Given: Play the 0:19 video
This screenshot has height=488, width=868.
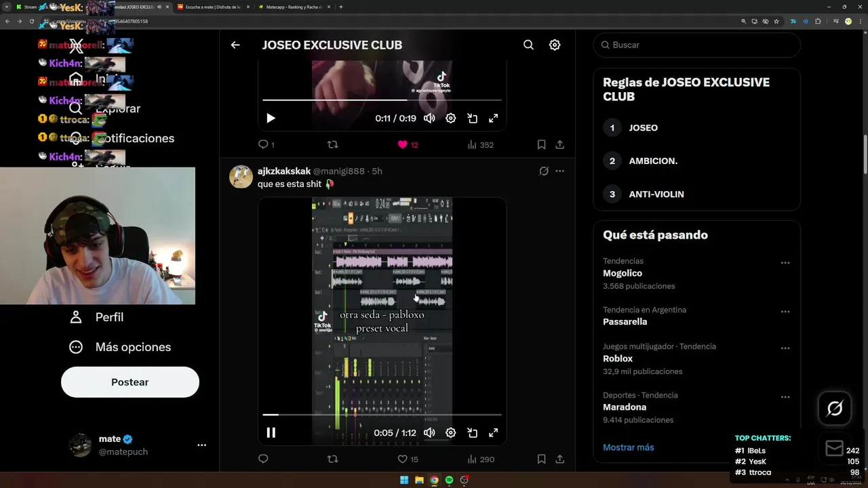Looking at the screenshot, I should pos(271,118).
